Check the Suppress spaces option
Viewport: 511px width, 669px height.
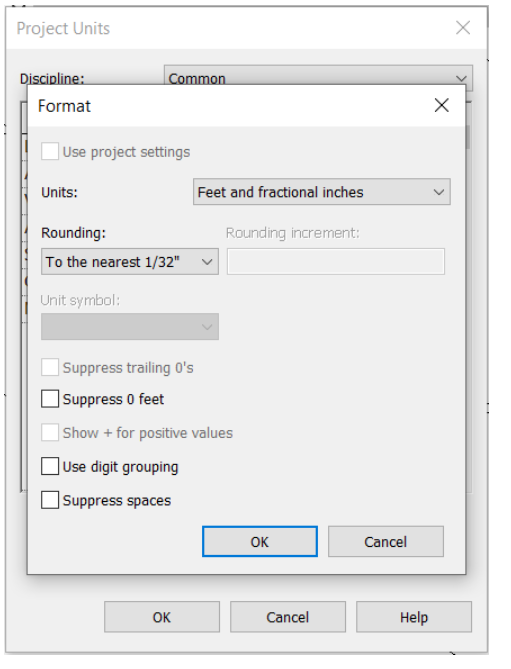tap(50, 500)
